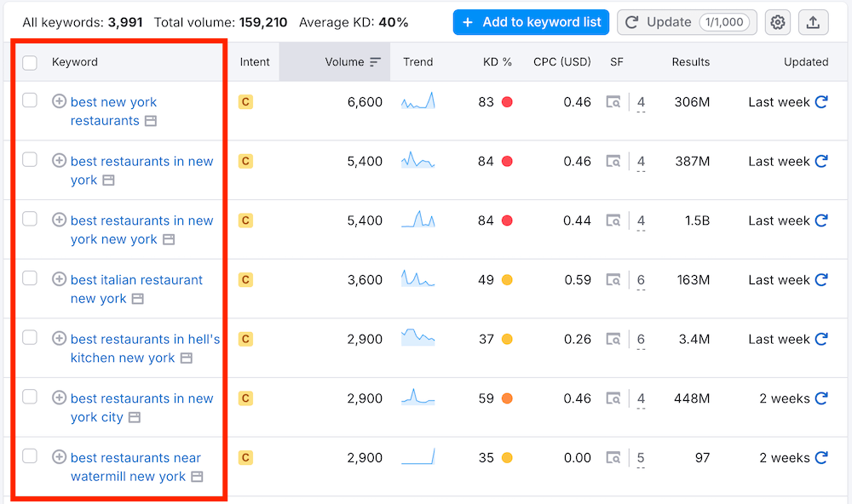Refresh the 'best new york restaurants' row
852x504 pixels.
[x=821, y=102]
